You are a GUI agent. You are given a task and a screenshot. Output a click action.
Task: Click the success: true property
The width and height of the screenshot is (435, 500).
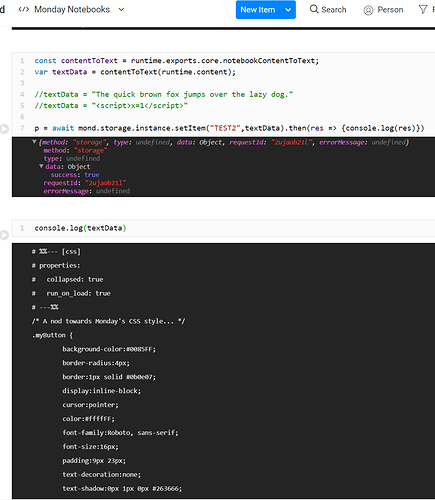[x=75, y=175]
